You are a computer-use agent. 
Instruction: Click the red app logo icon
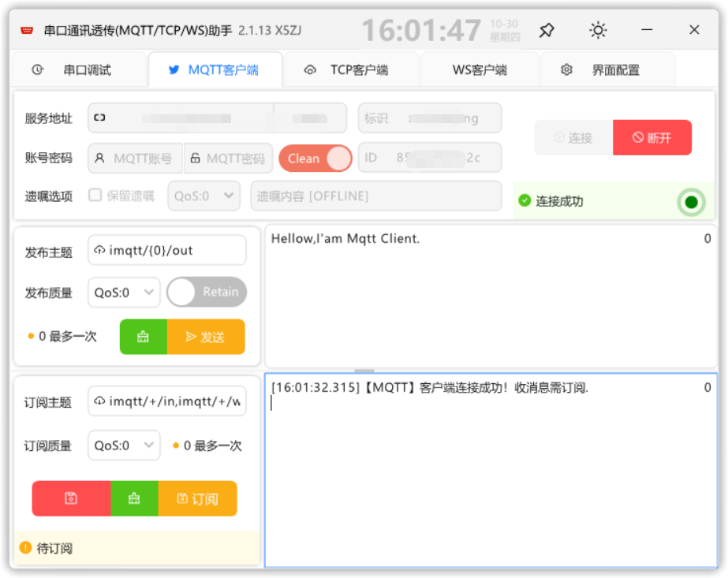[27, 31]
